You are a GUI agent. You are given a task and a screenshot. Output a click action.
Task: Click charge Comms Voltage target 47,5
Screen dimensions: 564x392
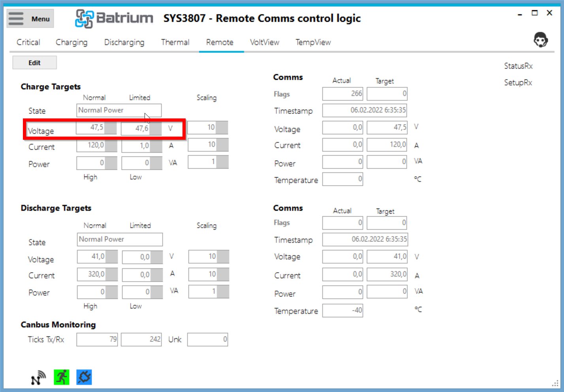click(x=387, y=128)
